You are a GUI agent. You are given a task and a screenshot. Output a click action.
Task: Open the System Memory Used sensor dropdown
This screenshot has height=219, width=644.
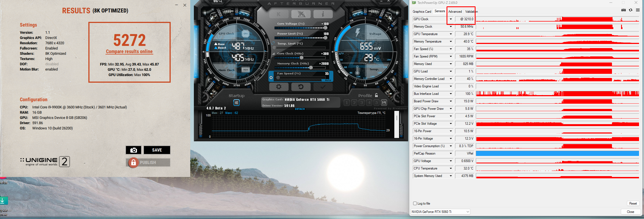(451, 176)
